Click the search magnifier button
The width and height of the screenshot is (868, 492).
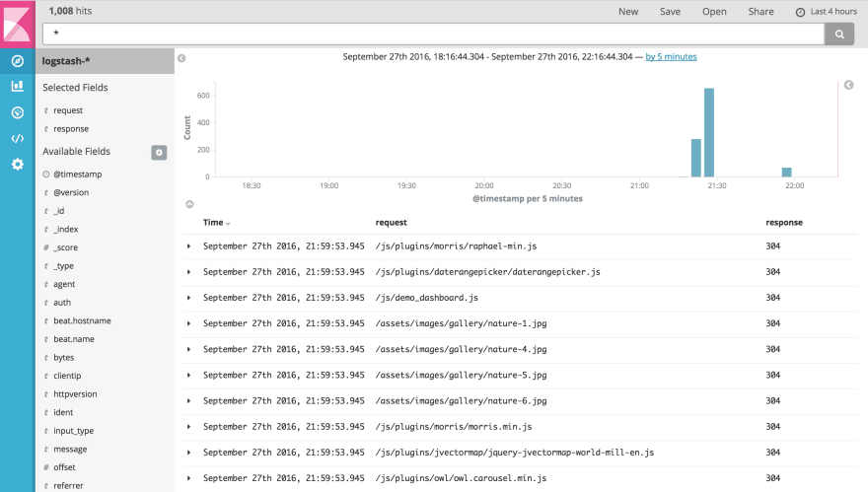point(839,35)
